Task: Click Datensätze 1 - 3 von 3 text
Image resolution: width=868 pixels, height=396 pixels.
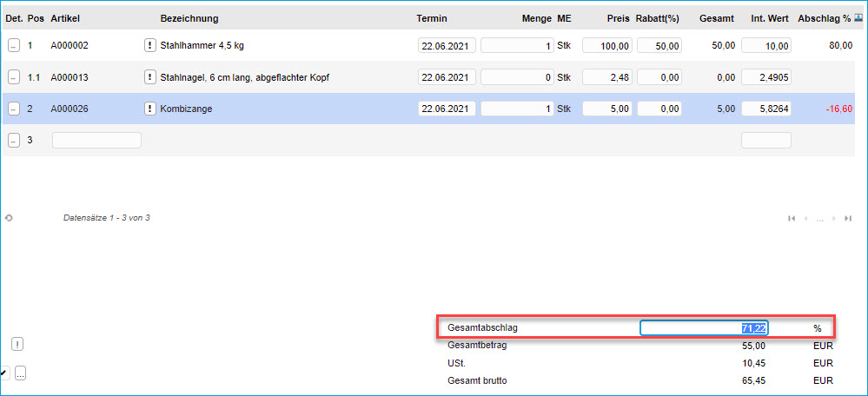Action: [107, 218]
